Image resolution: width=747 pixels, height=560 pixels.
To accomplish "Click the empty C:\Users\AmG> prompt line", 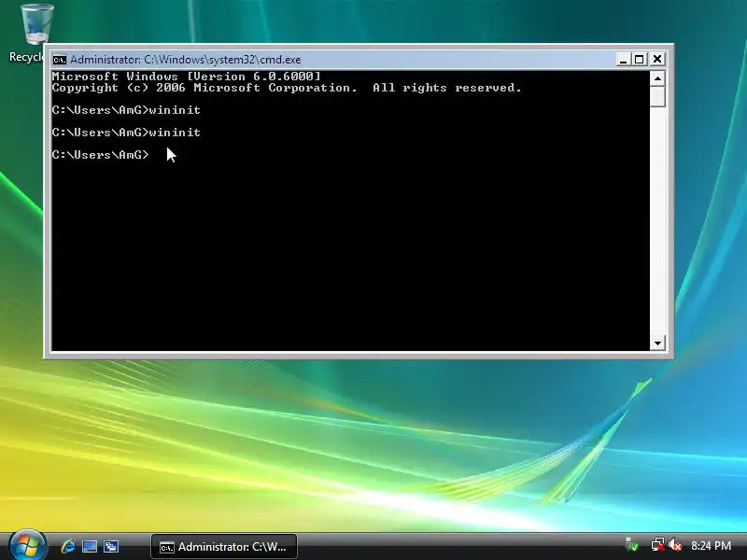I will tap(101, 155).
